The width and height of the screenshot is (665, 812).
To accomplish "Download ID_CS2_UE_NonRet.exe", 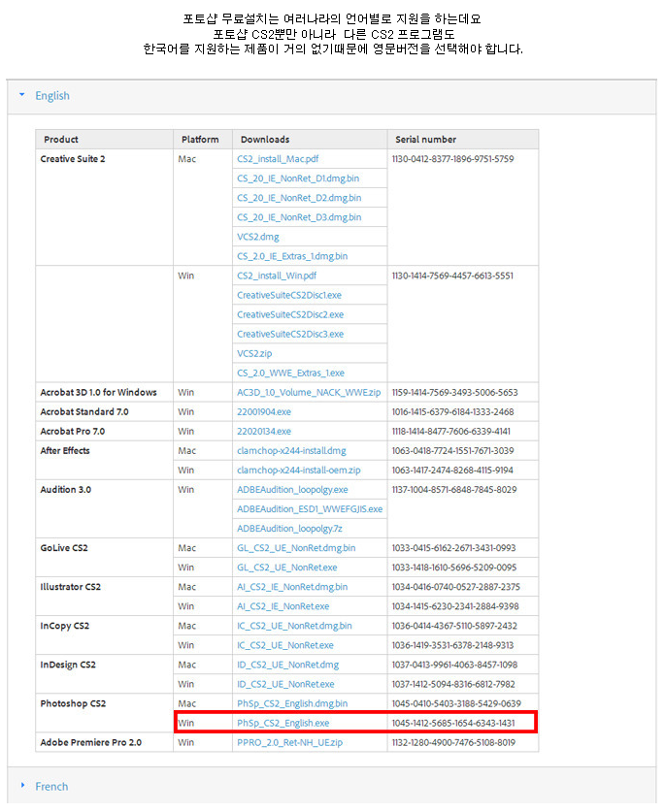I will 285,684.
